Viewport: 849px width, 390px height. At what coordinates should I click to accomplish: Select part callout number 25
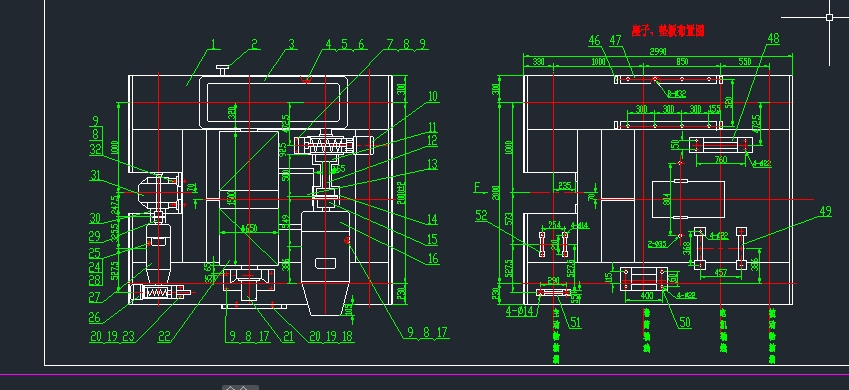(95, 253)
